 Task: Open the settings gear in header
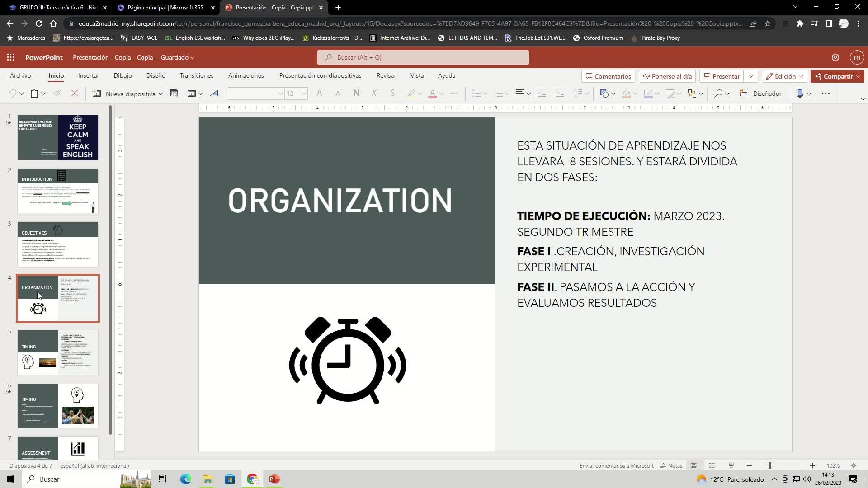click(835, 57)
